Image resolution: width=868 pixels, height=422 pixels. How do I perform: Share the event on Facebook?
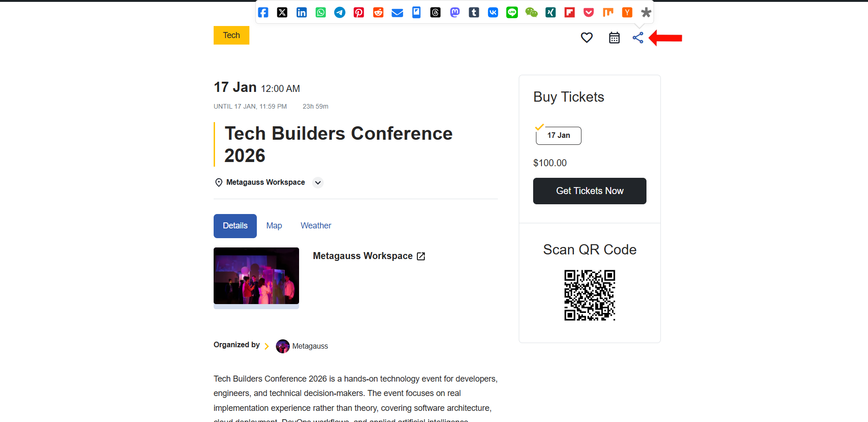point(263,13)
